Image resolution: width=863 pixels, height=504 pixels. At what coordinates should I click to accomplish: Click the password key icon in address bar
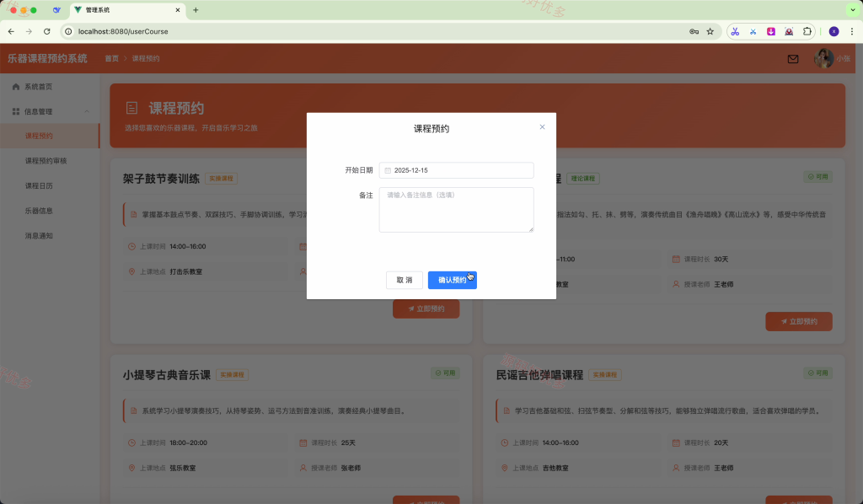[694, 31]
